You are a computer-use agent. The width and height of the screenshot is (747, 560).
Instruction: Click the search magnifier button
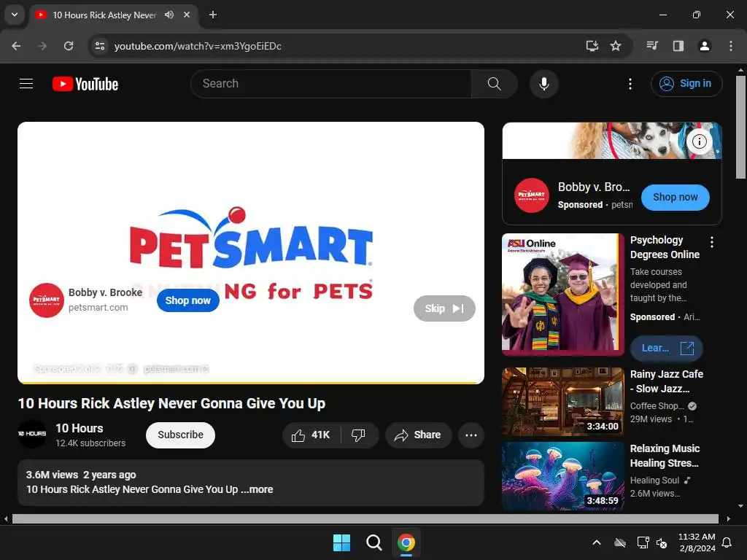[494, 84]
